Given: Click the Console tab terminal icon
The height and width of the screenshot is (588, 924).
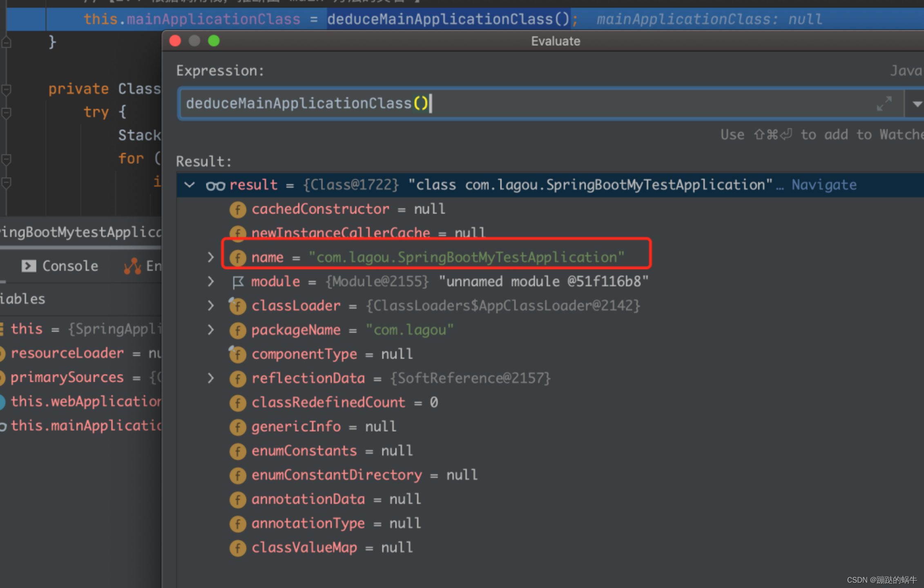Looking at the screenshot, I should tap(28, 266).
